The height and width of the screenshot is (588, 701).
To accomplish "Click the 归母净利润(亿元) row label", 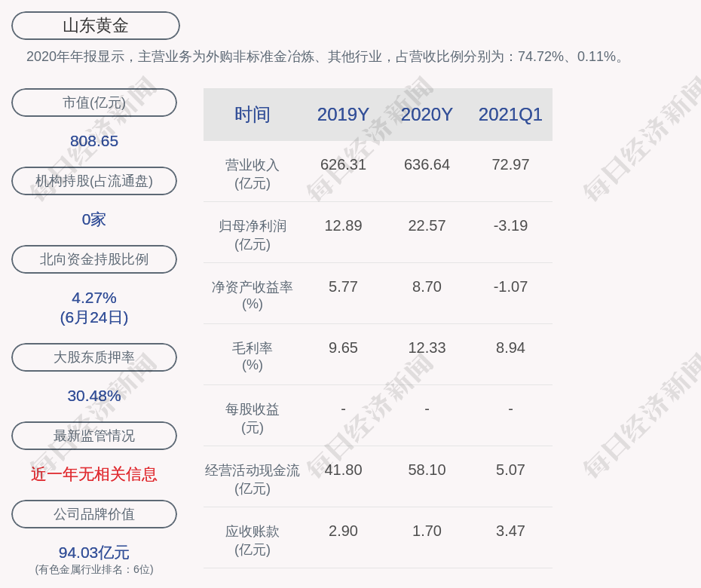I will pyautogui.click(x=253, y=235).
